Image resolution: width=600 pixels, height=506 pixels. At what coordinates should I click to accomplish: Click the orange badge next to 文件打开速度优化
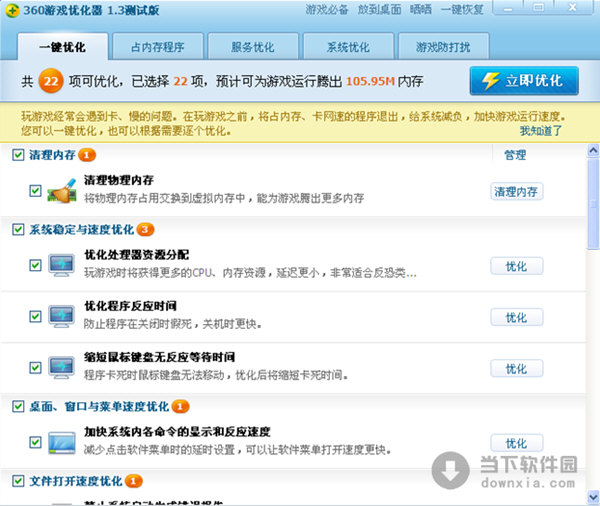pyautogui.click(x=134, y=481)
